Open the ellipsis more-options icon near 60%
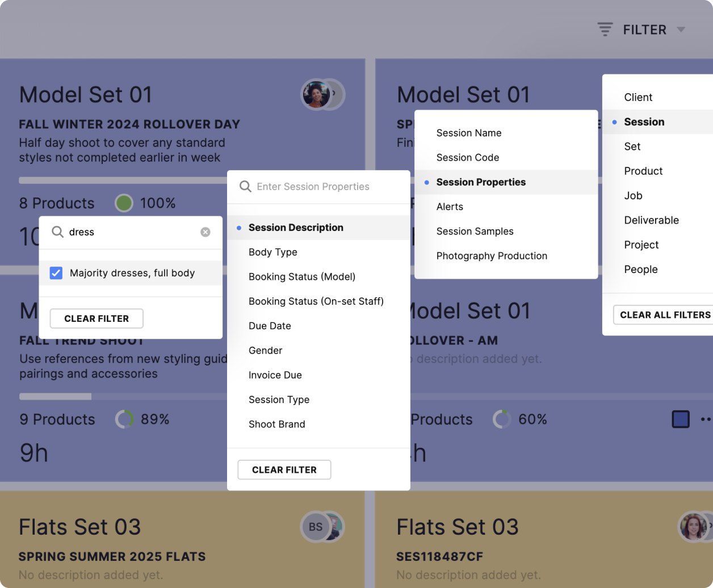 click(x=706, y=419)
